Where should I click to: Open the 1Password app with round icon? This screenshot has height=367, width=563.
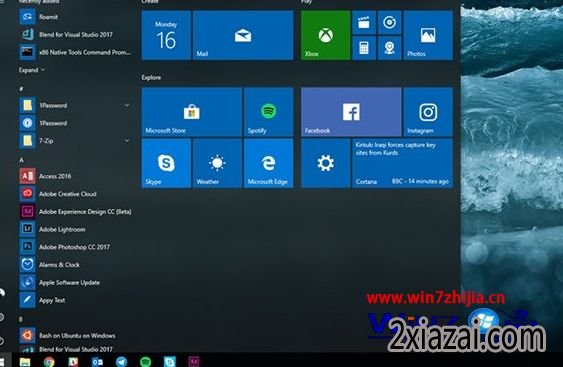[x=75, y=123]
